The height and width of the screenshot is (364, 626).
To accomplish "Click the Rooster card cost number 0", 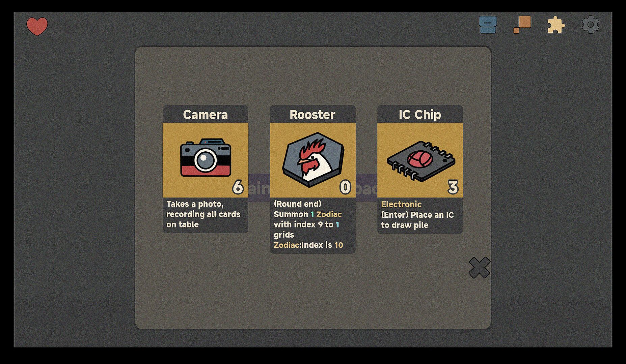I will pyautogui.click(x=345, y=187).
